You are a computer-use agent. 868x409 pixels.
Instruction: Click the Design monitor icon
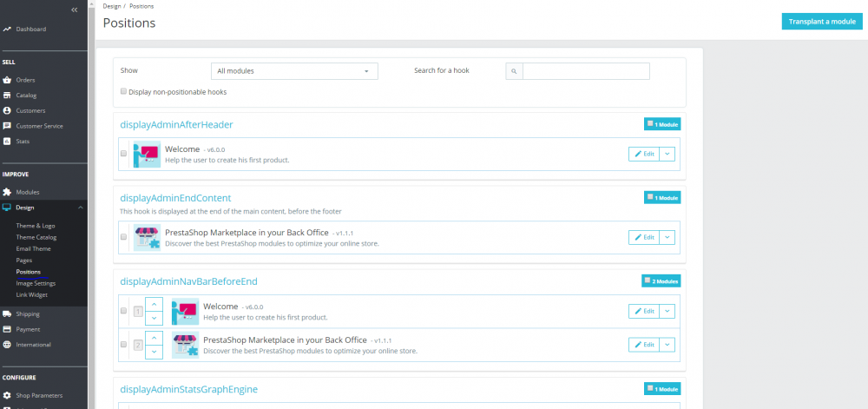point(7,208)
